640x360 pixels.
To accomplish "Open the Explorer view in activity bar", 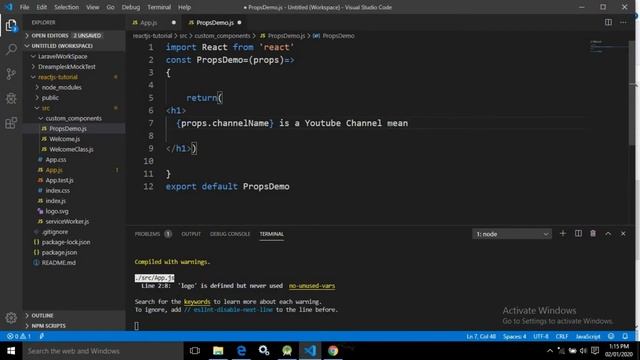I will pyautogui.click(x=11, y=26).
